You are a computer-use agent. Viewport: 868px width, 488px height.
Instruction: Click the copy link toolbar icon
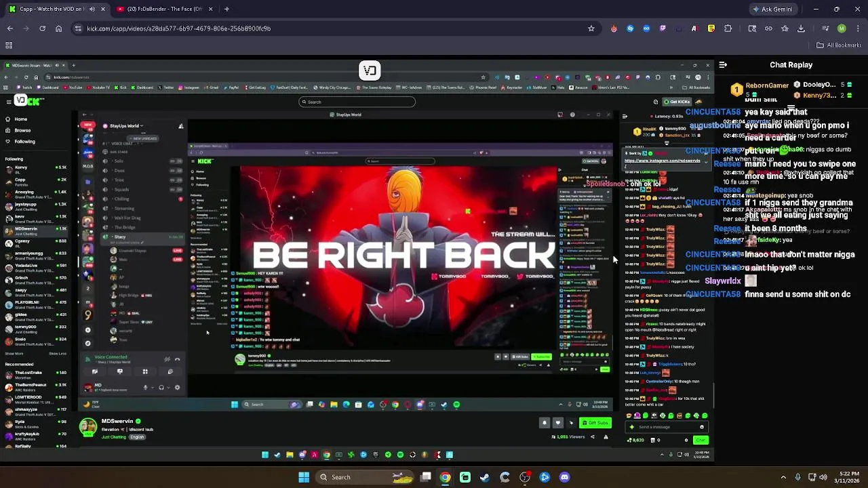(x=768, y=28)
